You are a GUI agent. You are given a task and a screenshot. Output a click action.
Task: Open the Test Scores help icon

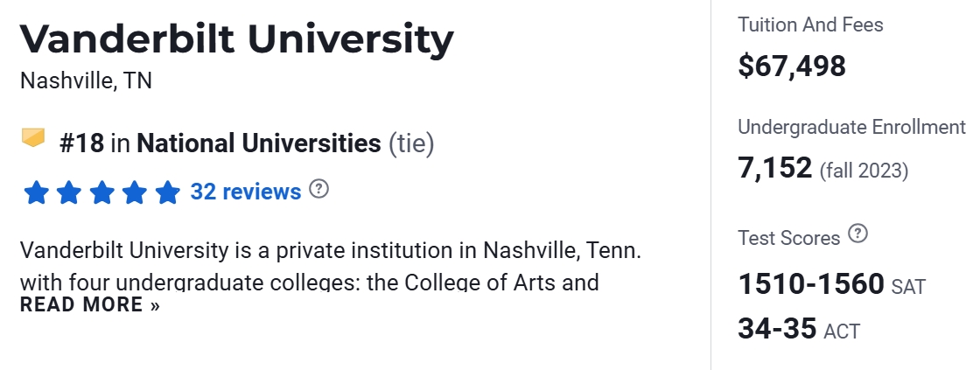[858, 234]
